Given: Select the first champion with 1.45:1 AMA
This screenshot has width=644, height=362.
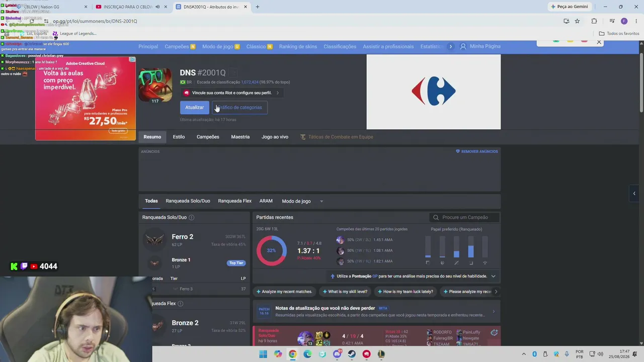Looking at the screenshot, I should [341, 240].
